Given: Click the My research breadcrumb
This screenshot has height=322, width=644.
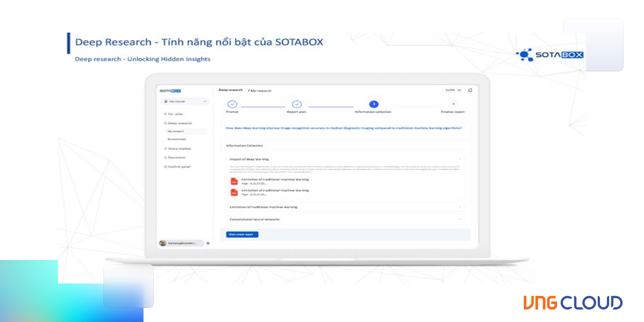Looking at the screenshot, I should point(260,91).
